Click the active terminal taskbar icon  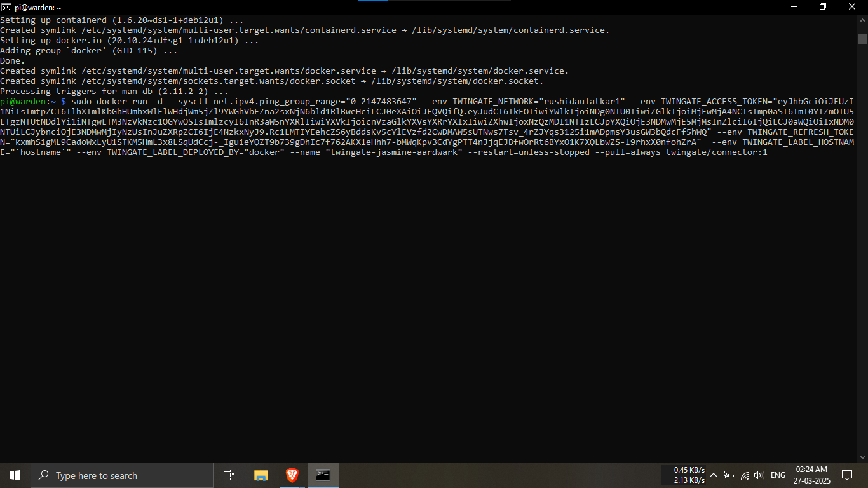pos(323,475)
